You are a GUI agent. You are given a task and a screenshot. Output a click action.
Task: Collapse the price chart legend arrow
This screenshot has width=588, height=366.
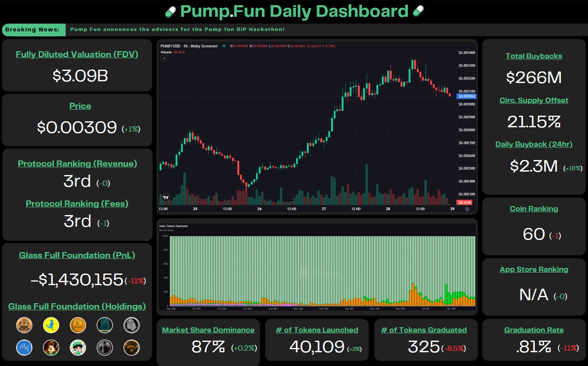[164, 58]
